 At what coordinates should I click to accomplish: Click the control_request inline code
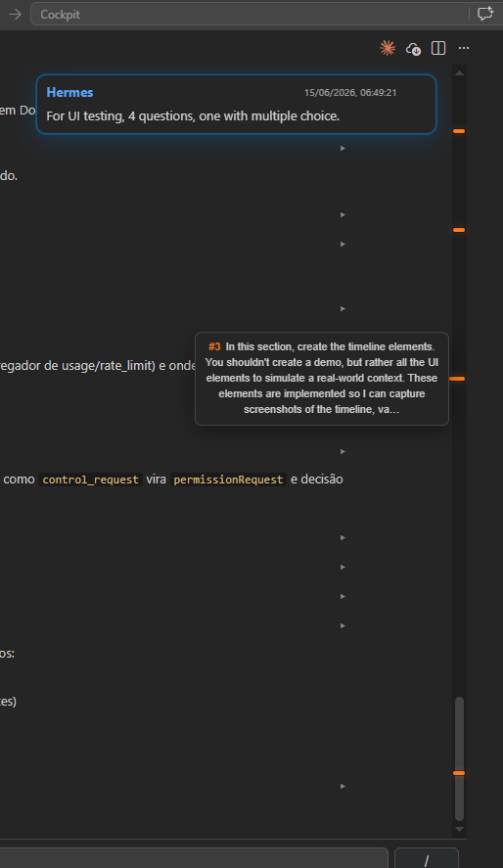click(90, 480)
